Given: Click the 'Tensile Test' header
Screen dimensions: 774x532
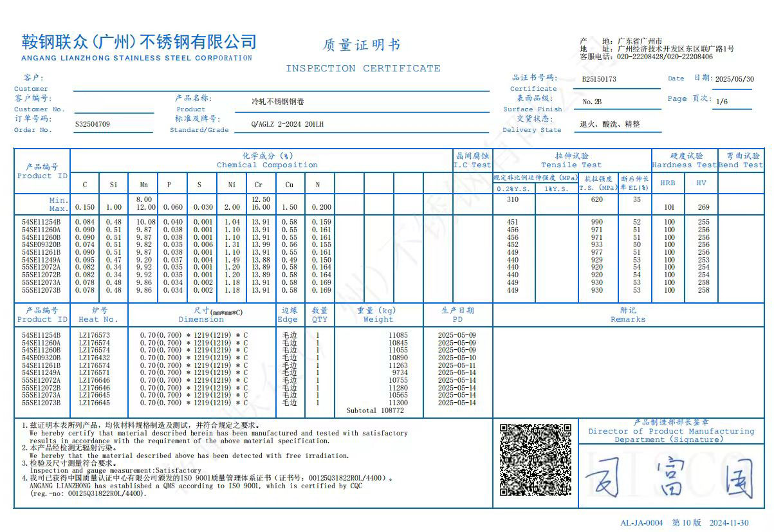Looking at the screenshot, I should point(572,165).
